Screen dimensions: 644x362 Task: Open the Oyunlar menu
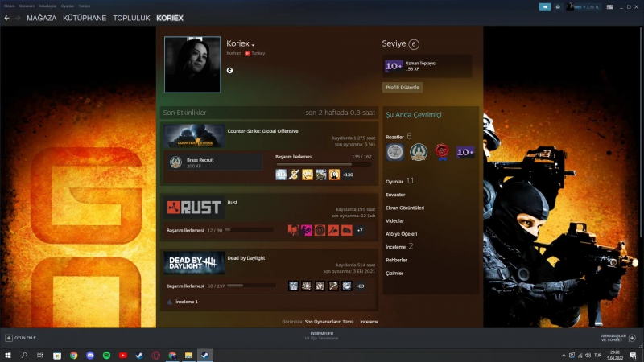pyautogui.click(x=68, y=6)
